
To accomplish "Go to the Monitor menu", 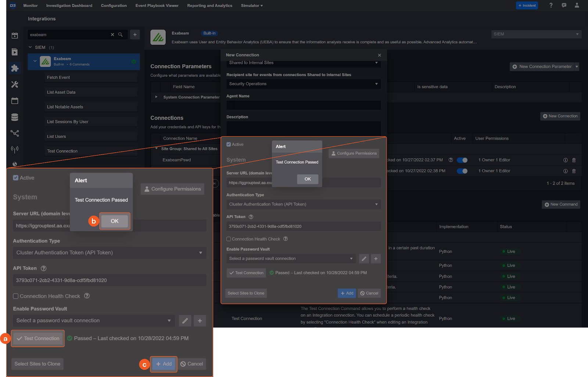I will pos(31,6).
